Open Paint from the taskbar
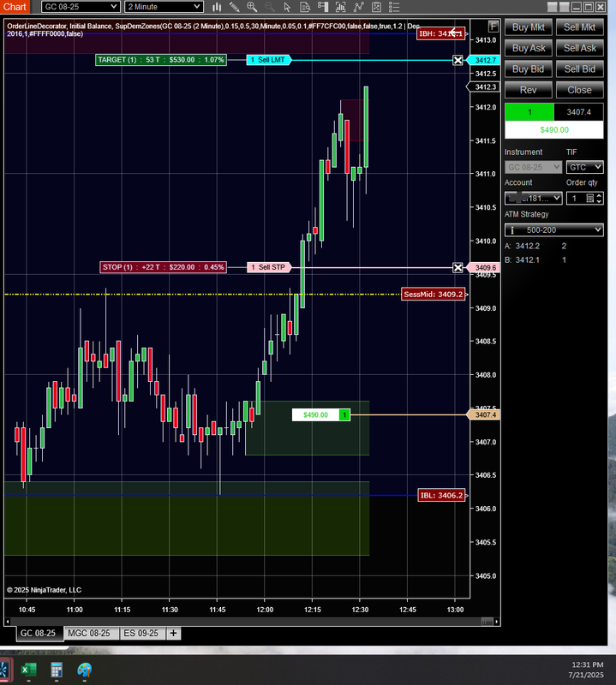The image size is (616, 685). point(84,670)
